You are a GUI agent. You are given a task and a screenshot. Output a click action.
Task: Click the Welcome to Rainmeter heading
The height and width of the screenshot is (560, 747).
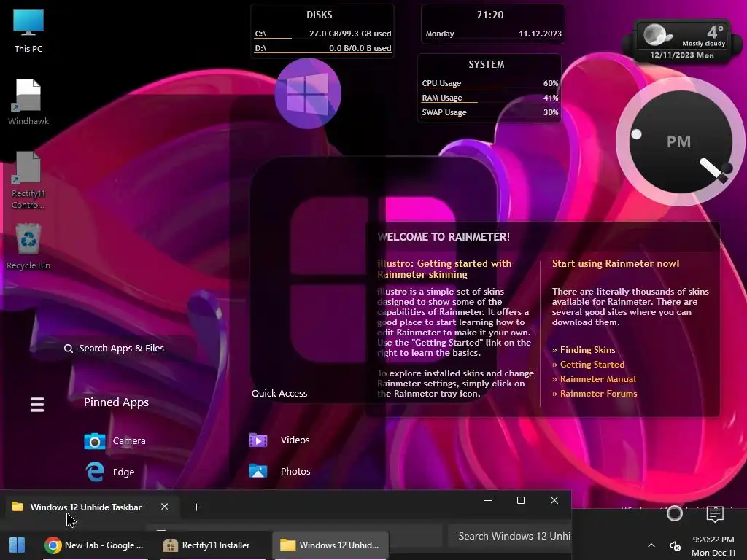coord(444,237)
